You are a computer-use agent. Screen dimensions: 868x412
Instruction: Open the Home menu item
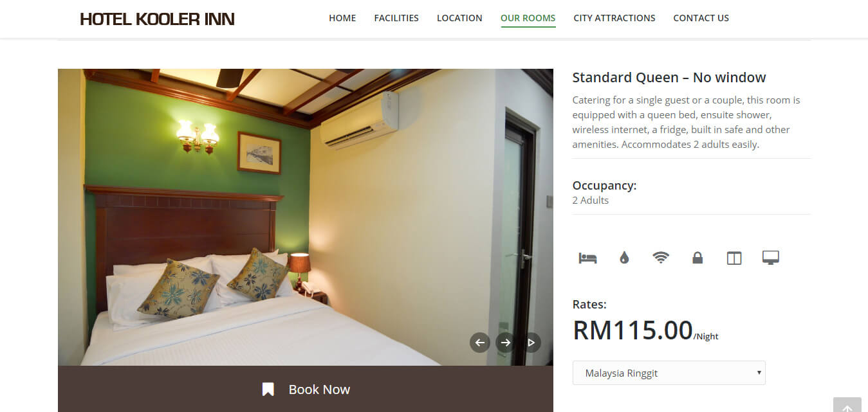342,18
